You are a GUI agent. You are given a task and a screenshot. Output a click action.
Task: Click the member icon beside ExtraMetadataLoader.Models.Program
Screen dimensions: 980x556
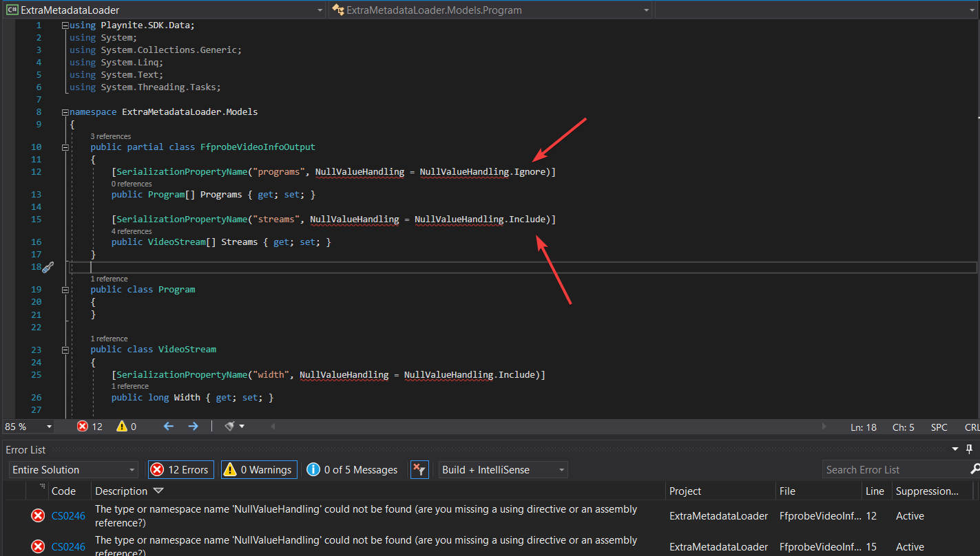[x=339, y=10]
